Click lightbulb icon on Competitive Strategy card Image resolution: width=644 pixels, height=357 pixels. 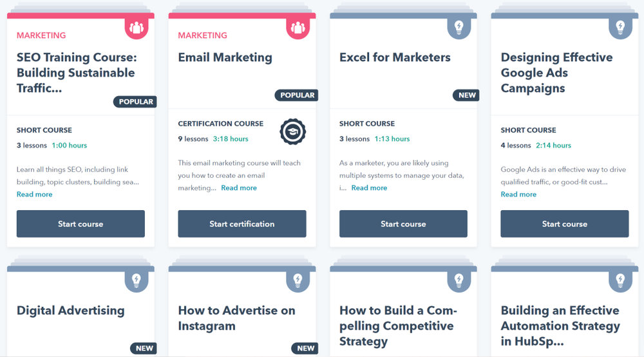(459, 281)
